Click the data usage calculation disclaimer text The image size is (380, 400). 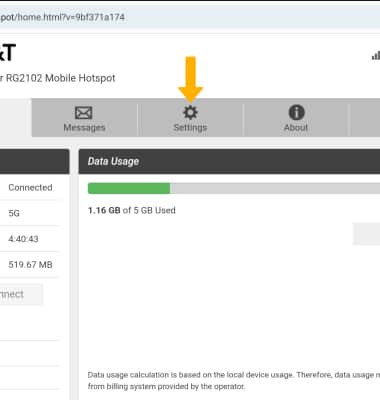pos(234,381)
